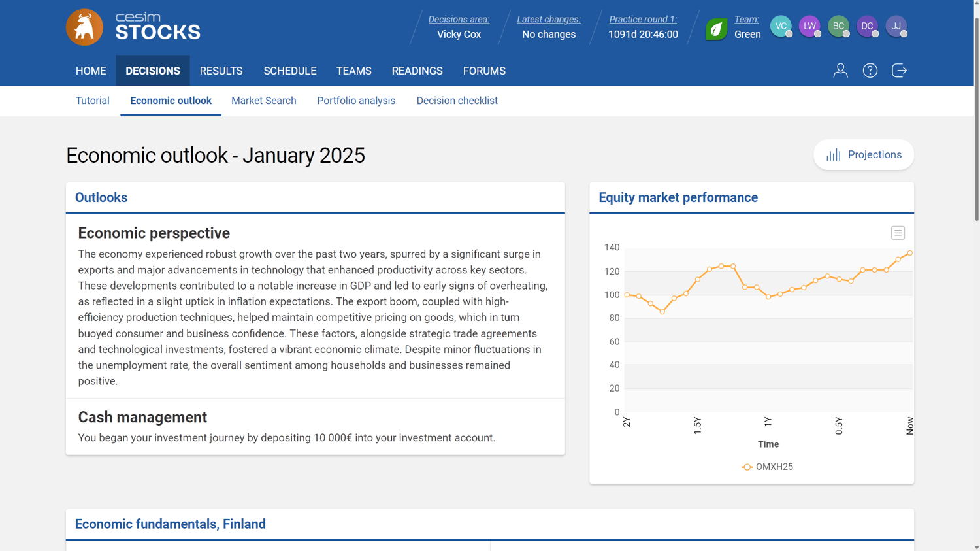Open the Cesim Stocks bull logo
Screen dimensions: 980x551
[84, 27]
